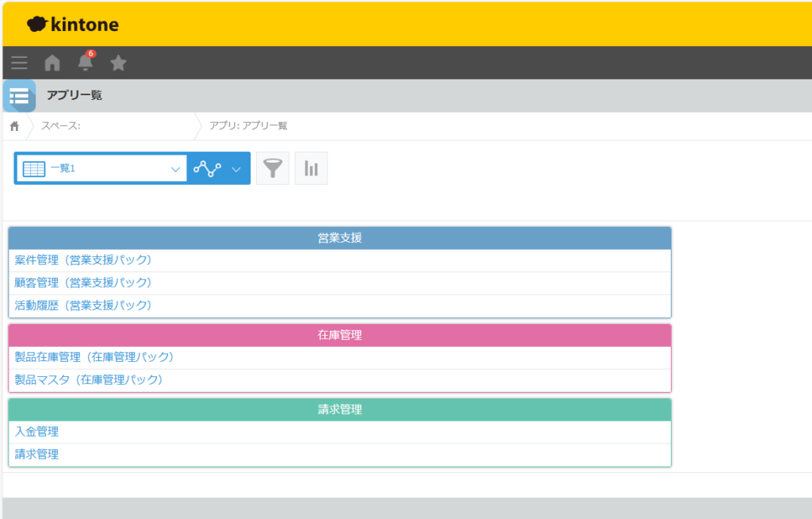
Task: Open the 入金管理 app link
Action: (x=36, y=432)
